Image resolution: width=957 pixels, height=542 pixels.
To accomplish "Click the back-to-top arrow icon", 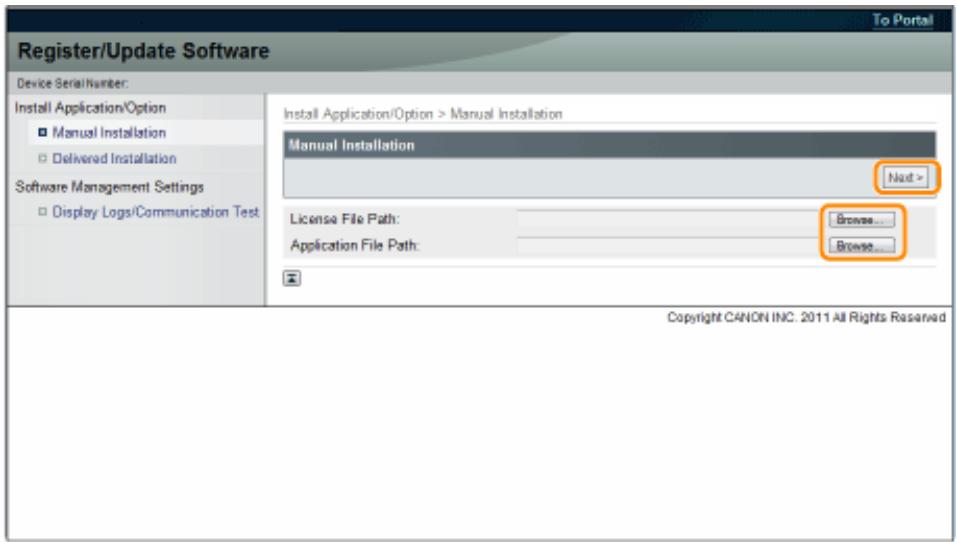I will 292,278.
